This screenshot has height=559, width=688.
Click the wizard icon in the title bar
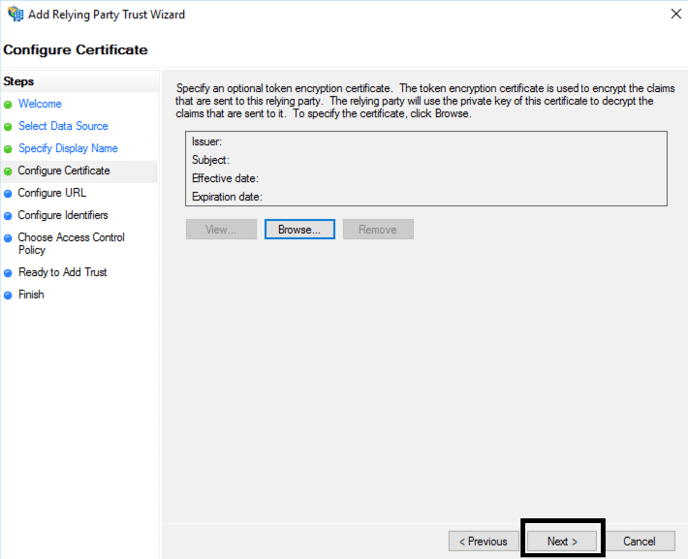point(15,15)
